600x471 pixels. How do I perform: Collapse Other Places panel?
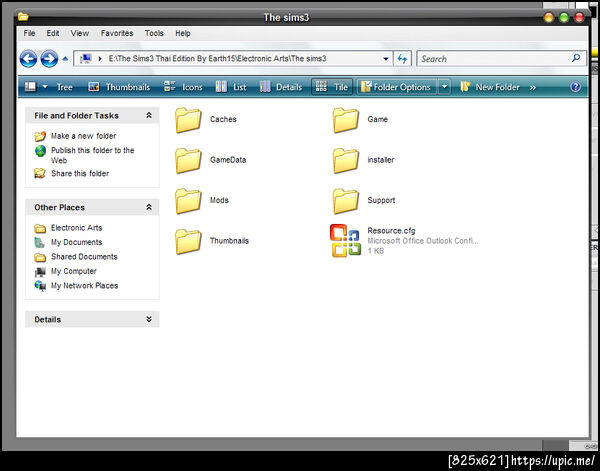coord(149,207)
